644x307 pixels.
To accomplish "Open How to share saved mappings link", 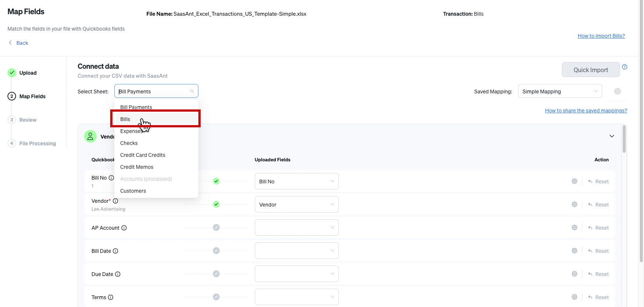I will pyautogui.click(x=586, y=111).
